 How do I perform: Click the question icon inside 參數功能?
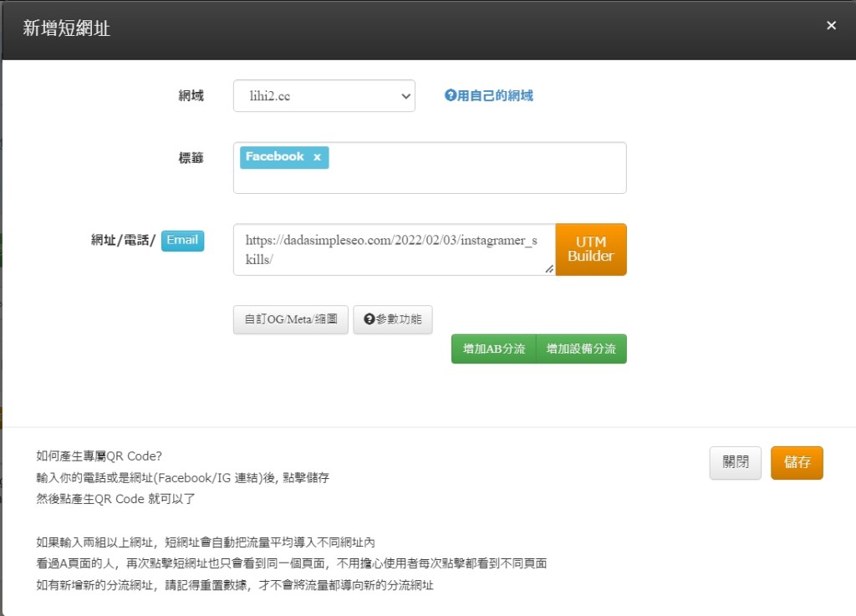point(369,320)
